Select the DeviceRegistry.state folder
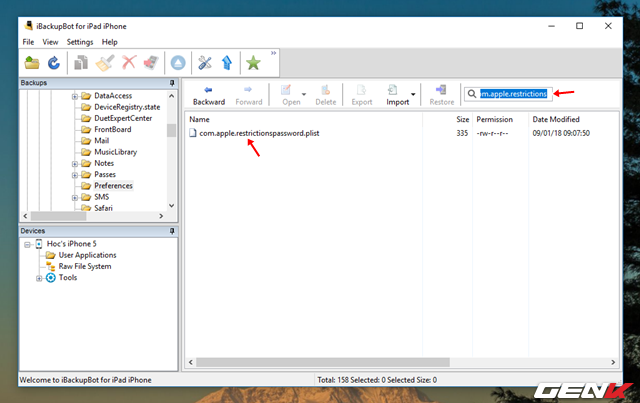 (127, 107)
